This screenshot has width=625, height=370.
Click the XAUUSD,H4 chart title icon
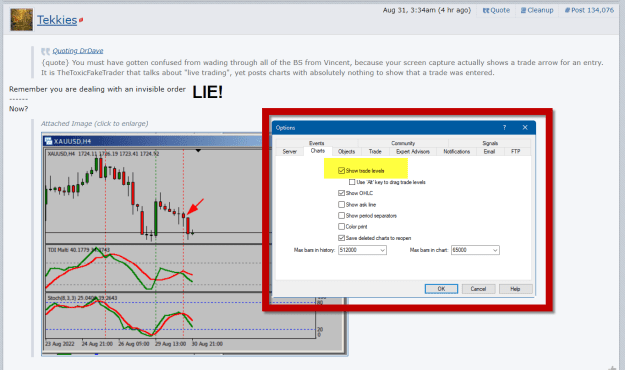[x=48, y=141]
